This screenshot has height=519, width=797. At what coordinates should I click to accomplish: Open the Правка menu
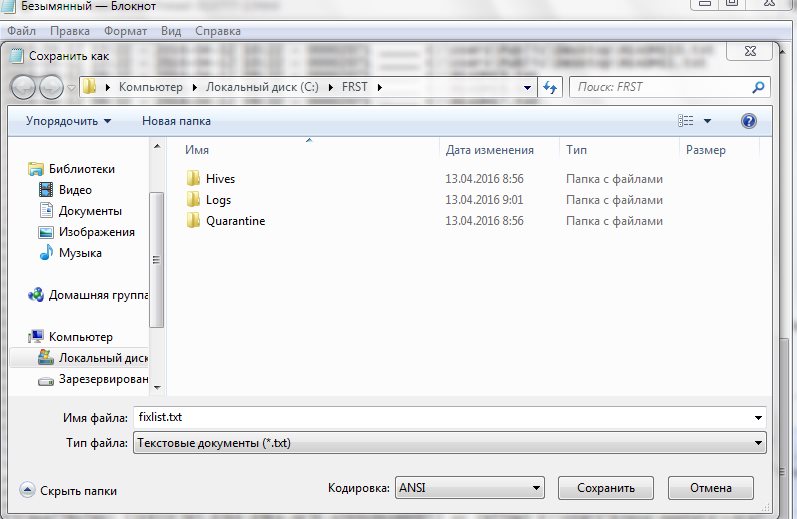point(69,31)
